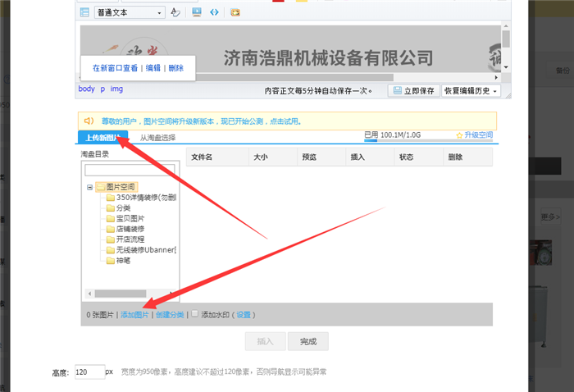Click the template icon left of the text style box
This screenshot has height=392, width=574.
point(84,12)
